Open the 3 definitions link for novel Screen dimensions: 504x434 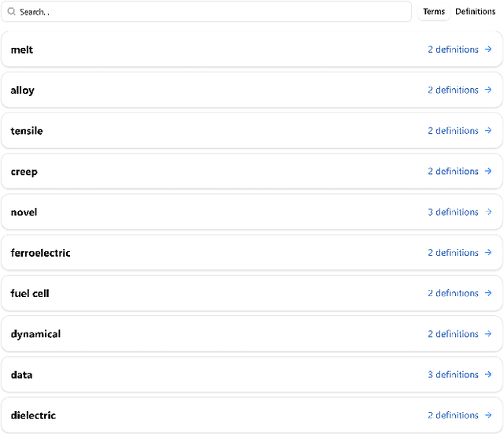coord(453,212)
